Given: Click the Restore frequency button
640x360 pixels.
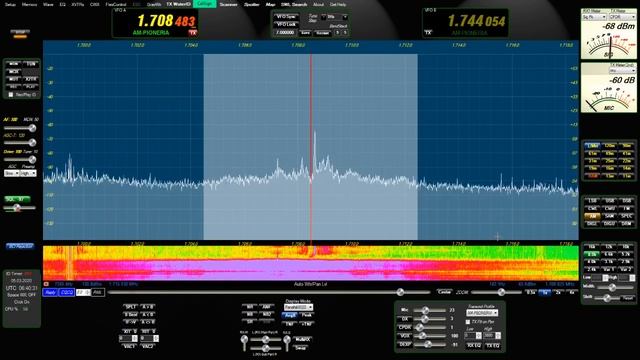Looking at the screenshot, I should pos(322,33).
